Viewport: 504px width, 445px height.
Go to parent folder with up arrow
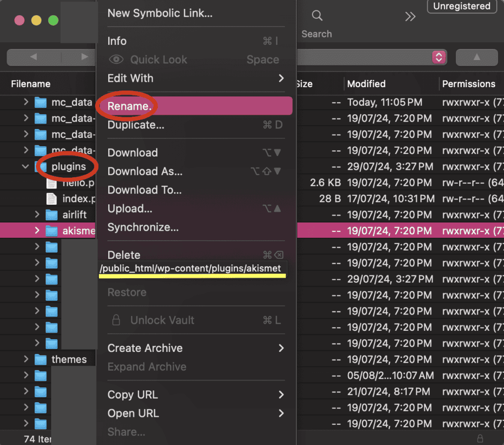pyautogui.click(x=476, y=58)
